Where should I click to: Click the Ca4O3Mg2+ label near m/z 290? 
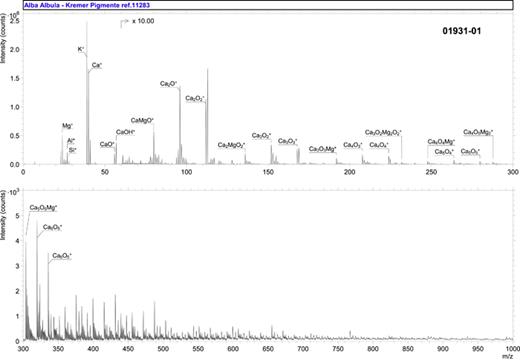pyautogui.click(x=478, y=133)
